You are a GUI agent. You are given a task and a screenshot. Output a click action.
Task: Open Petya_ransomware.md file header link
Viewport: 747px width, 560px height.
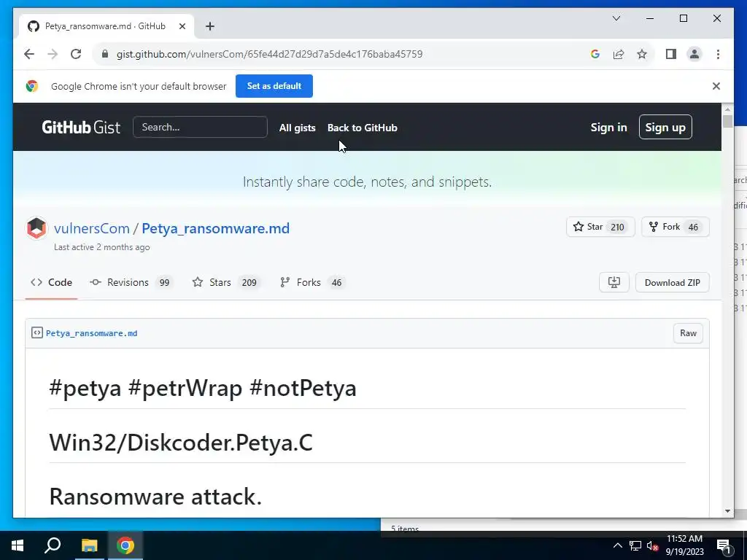click(x=91, y=333)
